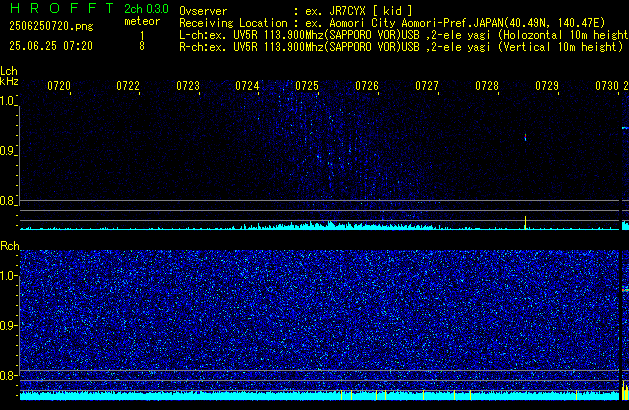This screenshot has height=410, width=629.
Task: Click the 2ch 0.3.0 version label
Action: click(x=146, y=9)
